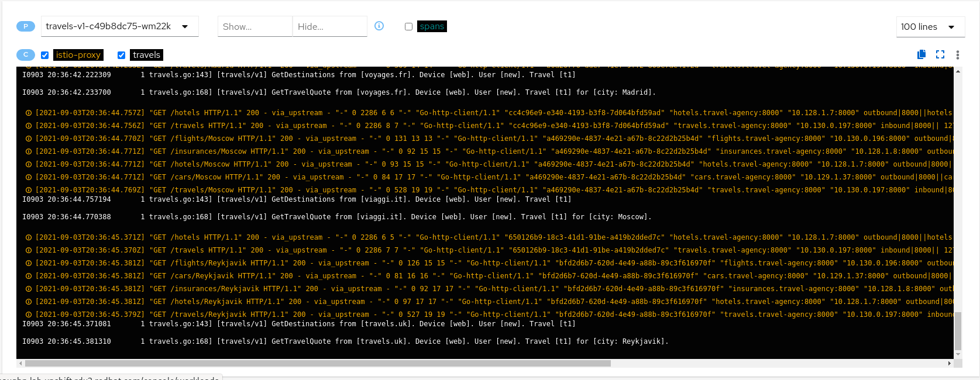Click the vertical scrollbar thumb of the logs
This screenshot has width=980, height=380.
point(958,330)
